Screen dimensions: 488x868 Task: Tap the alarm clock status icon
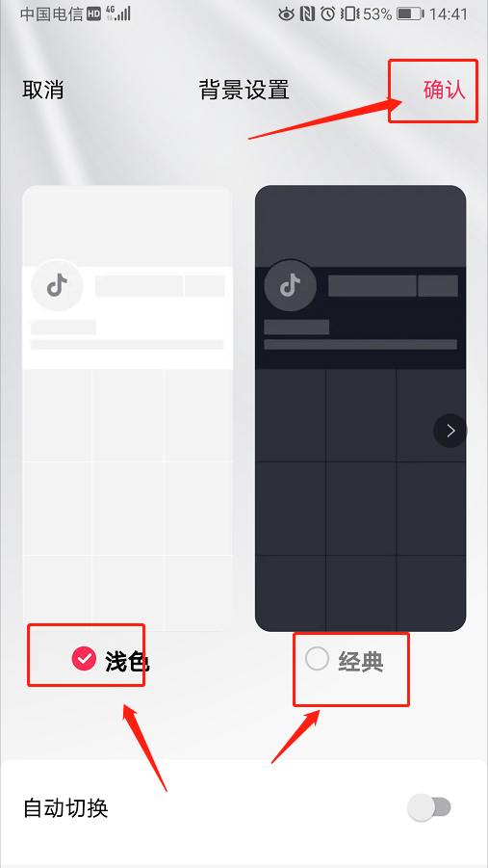tap(327, 13)
